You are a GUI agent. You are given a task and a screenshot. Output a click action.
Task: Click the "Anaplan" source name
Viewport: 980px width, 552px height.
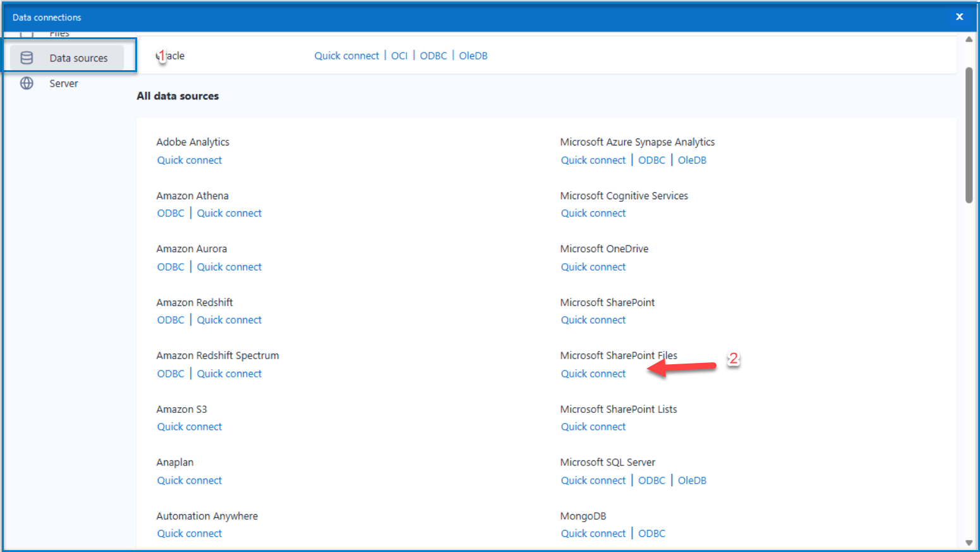(175, 463)
